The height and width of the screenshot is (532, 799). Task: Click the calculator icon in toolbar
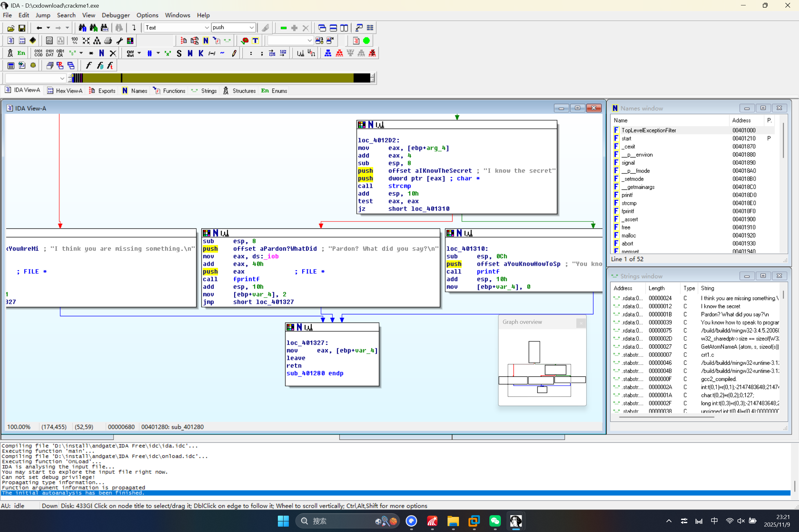[11, 66]
